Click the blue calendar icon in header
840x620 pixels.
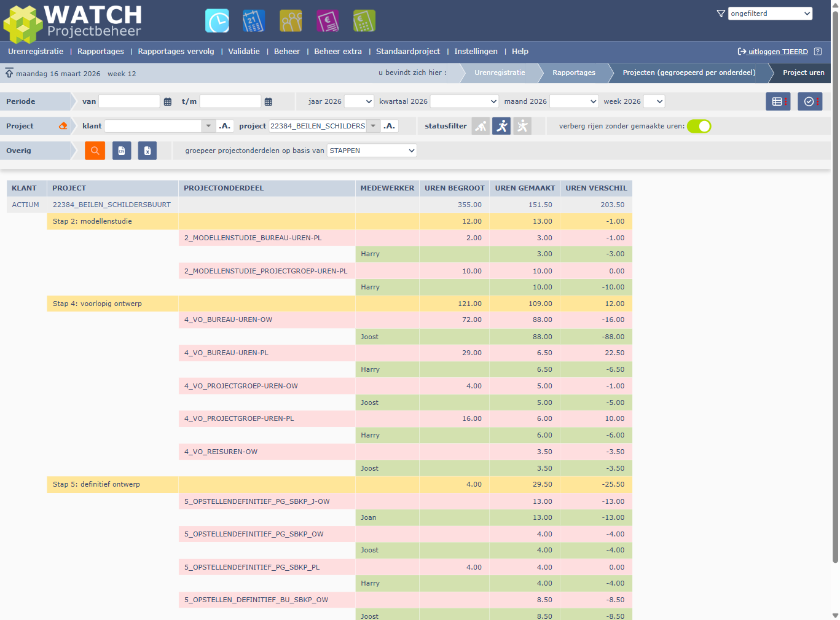point(253,21)
